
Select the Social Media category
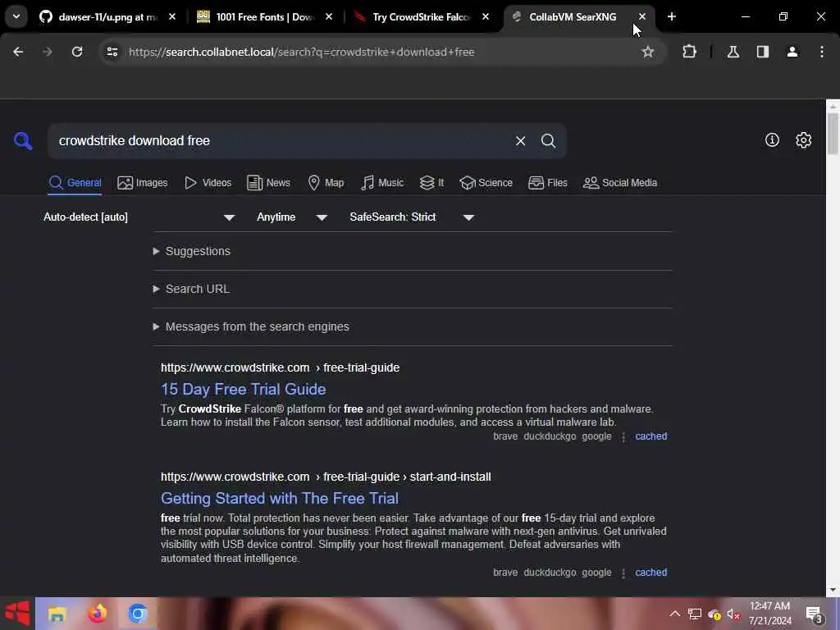tap(620, 183)
